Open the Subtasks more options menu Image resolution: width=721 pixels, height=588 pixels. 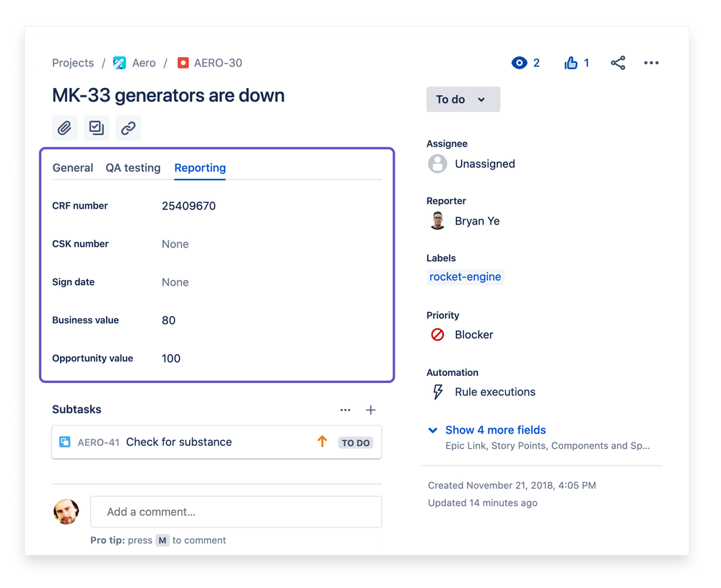tap(345, 410)
